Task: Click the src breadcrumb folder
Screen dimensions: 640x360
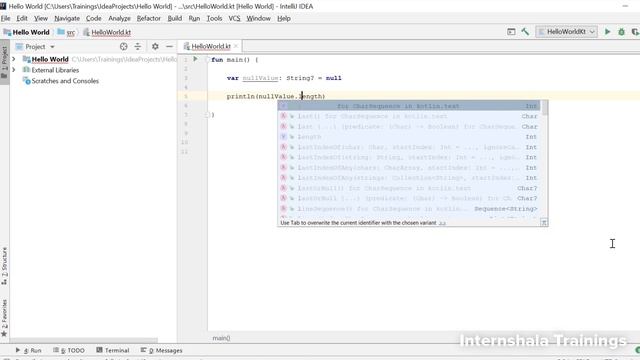Action: pos(67,32)
